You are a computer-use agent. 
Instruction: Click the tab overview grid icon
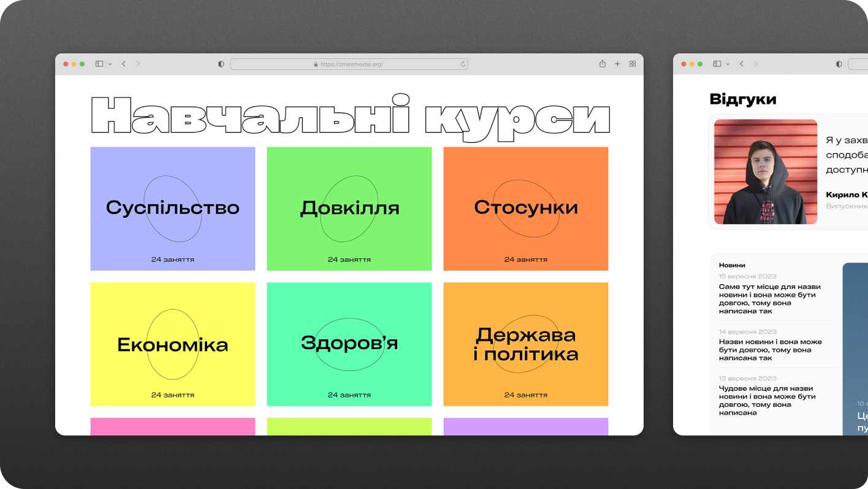click(632, 63)
